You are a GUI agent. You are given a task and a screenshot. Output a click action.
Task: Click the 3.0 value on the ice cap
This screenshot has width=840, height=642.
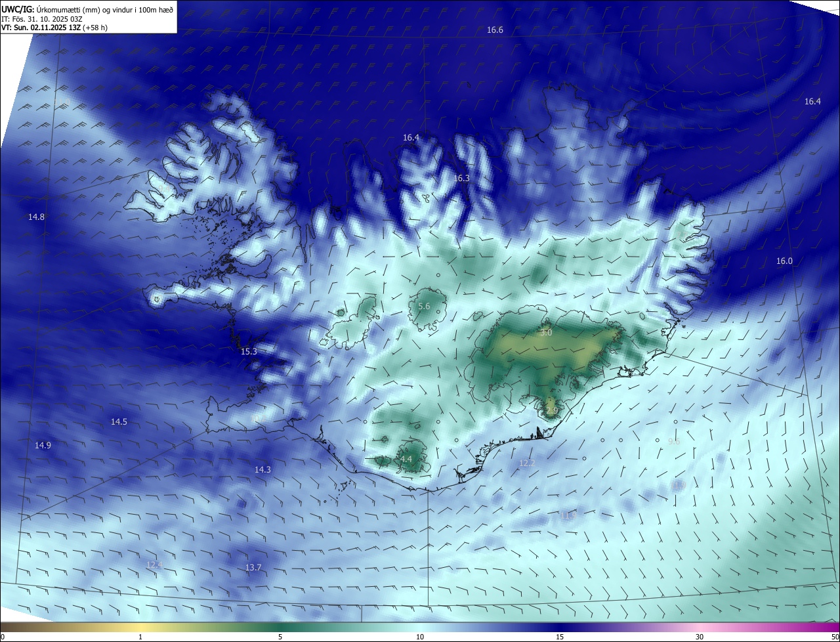pyautogui.click(x=546, y=333)
